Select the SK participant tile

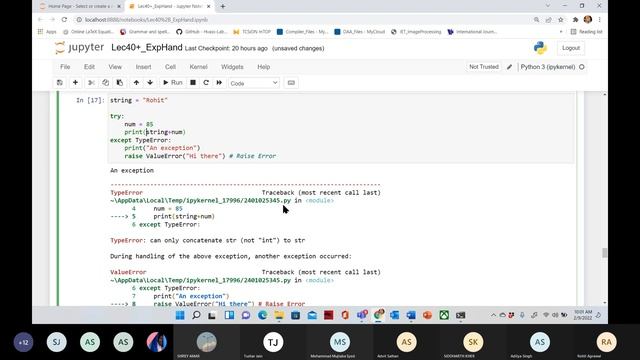(473, 342)
